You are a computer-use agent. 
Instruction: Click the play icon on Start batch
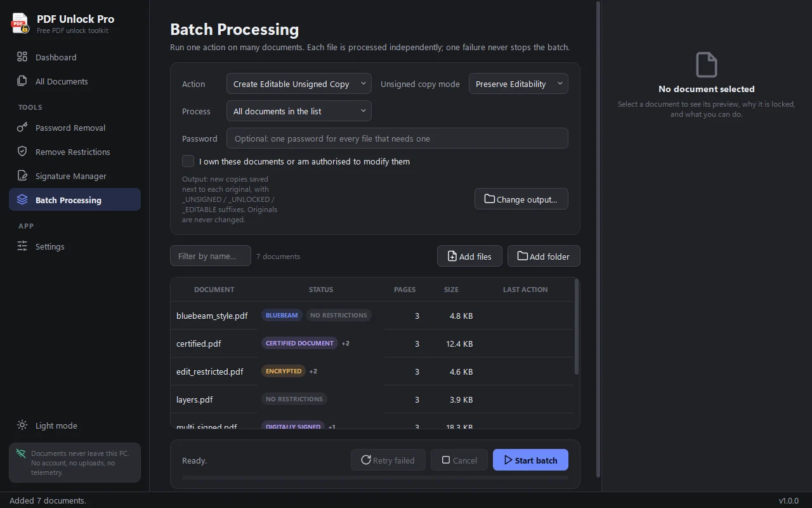tap(508, 460)
